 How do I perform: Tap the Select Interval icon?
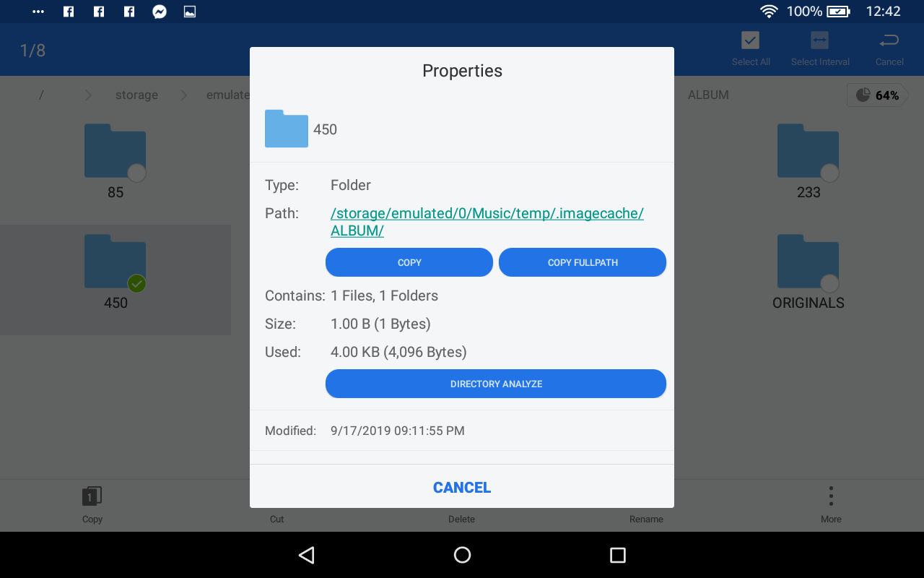click(819, 40)
